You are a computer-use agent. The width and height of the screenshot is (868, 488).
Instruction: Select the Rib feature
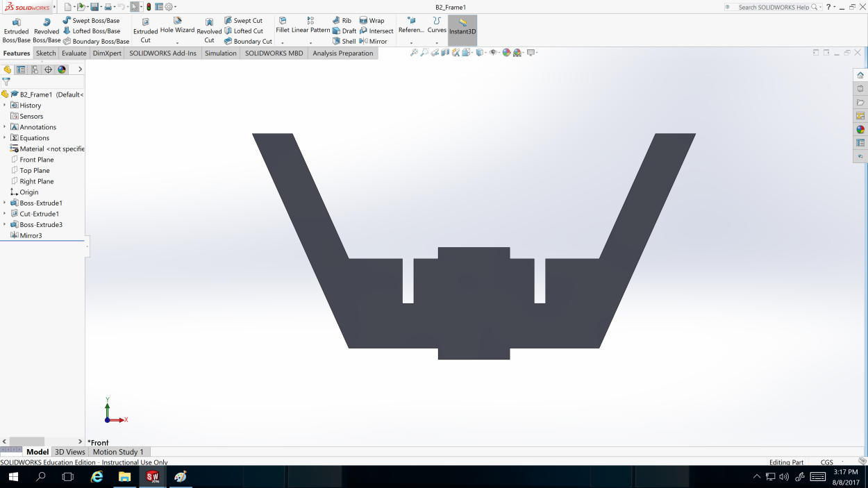click(342, 21)
